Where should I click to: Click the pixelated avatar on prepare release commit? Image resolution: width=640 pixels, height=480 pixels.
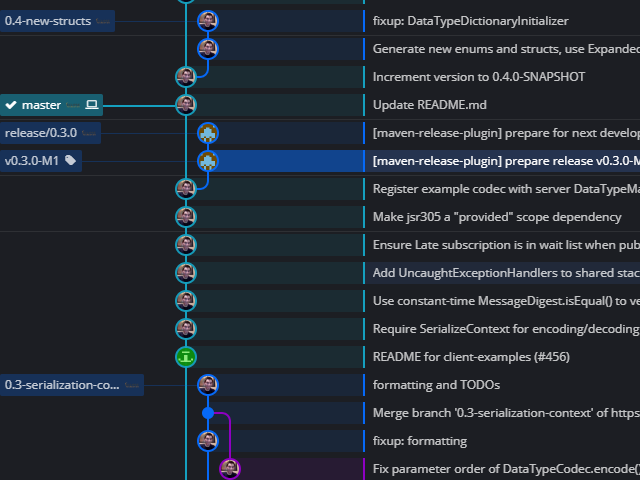208,161
